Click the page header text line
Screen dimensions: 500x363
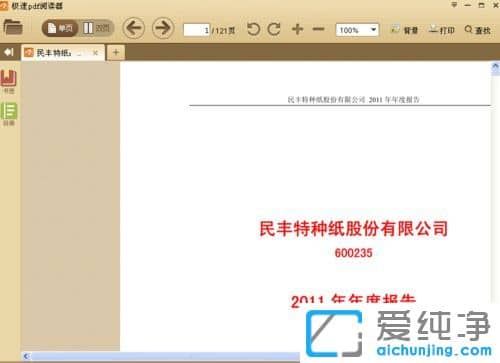(x=353, y=99)
